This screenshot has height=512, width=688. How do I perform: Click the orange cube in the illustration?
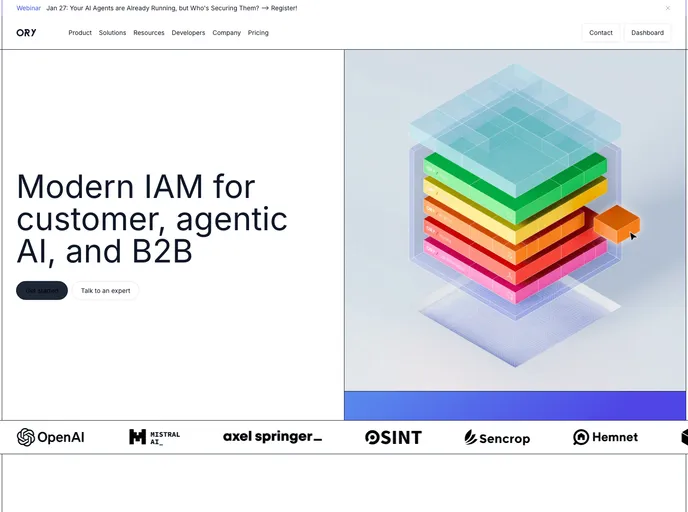(x=615, y=224)
